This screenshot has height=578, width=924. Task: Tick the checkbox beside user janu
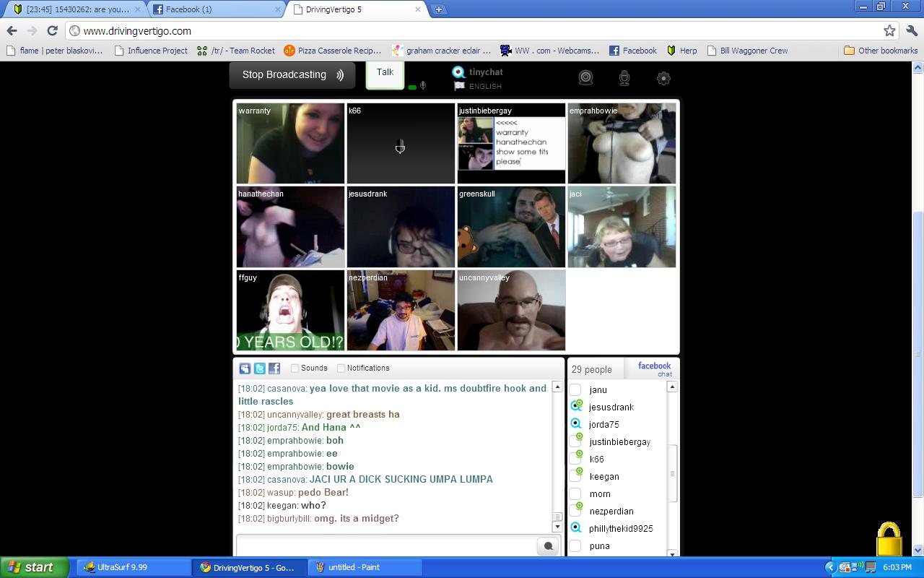click(x=575, y=390)
